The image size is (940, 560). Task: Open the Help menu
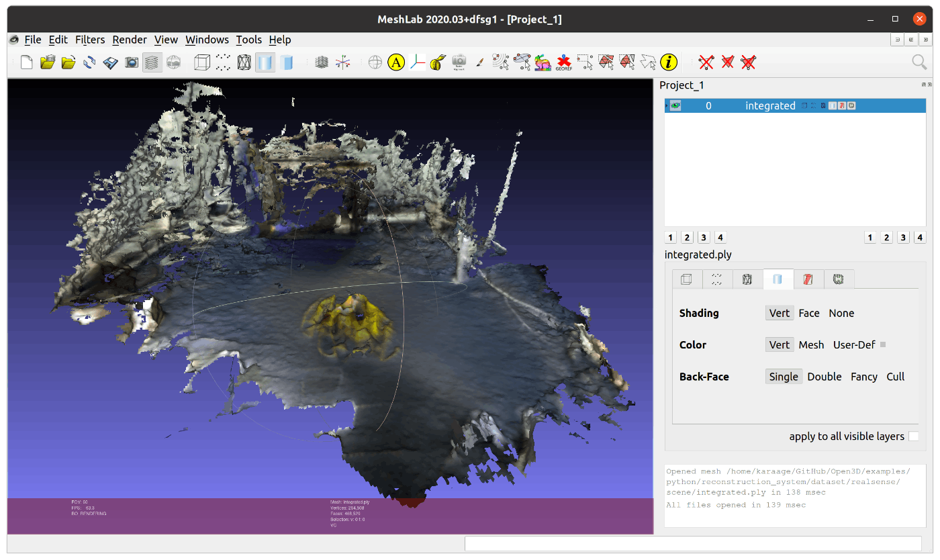280,40
